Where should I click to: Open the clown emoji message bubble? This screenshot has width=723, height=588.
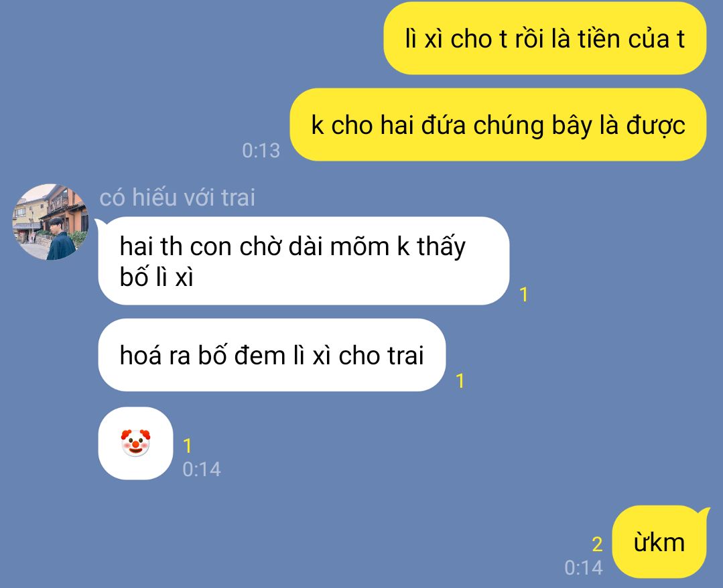[x=135, y=443]
